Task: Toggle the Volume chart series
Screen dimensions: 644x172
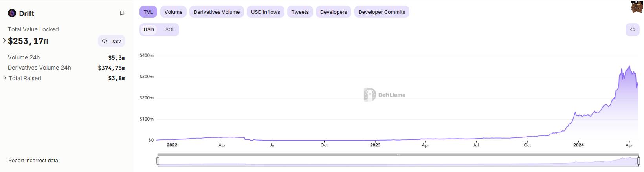Action: coord(173,12)
